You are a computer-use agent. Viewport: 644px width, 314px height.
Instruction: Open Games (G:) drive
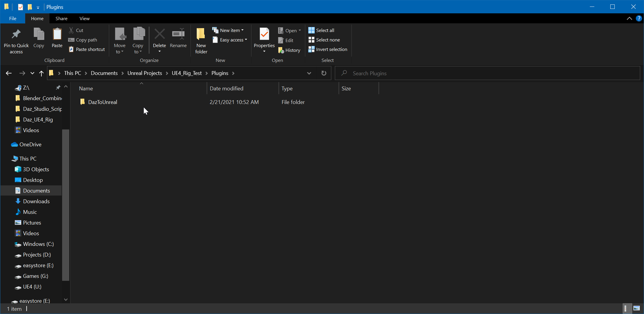pos(32,276)
